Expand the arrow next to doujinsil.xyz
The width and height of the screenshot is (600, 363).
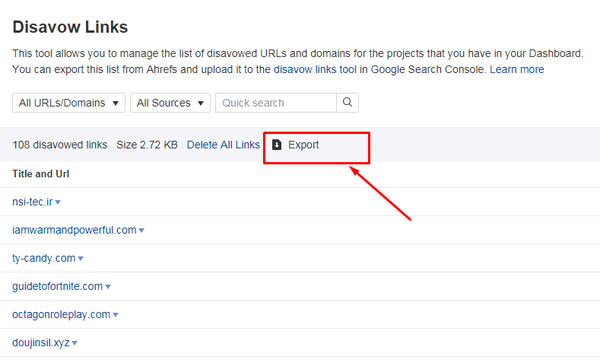click(x=74, y=343)
